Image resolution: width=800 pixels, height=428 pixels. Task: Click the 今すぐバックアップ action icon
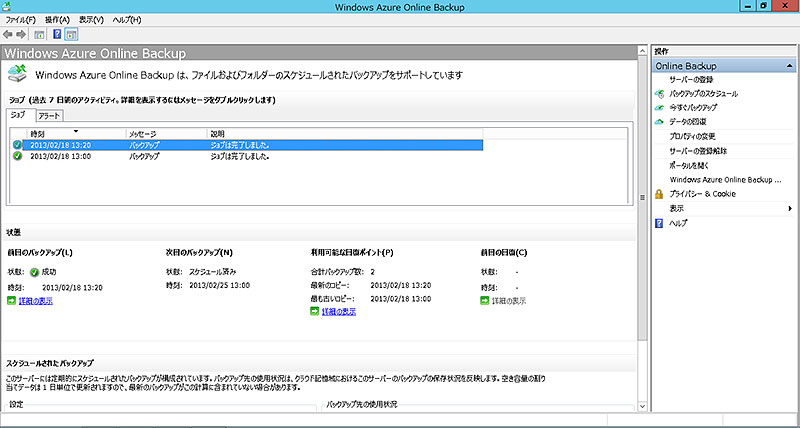pyautogui.click(x=659, y=107)
